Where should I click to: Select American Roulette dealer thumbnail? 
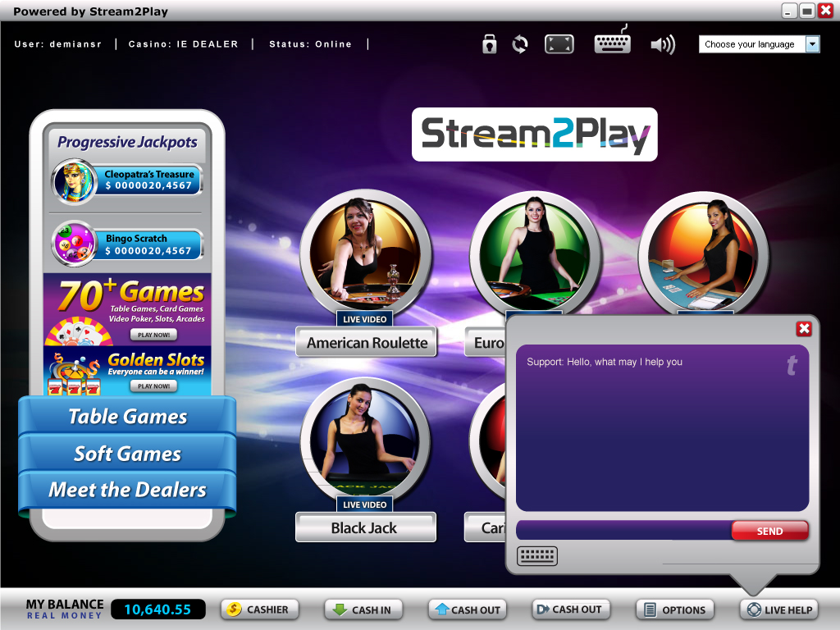click(x=365, y=252)
